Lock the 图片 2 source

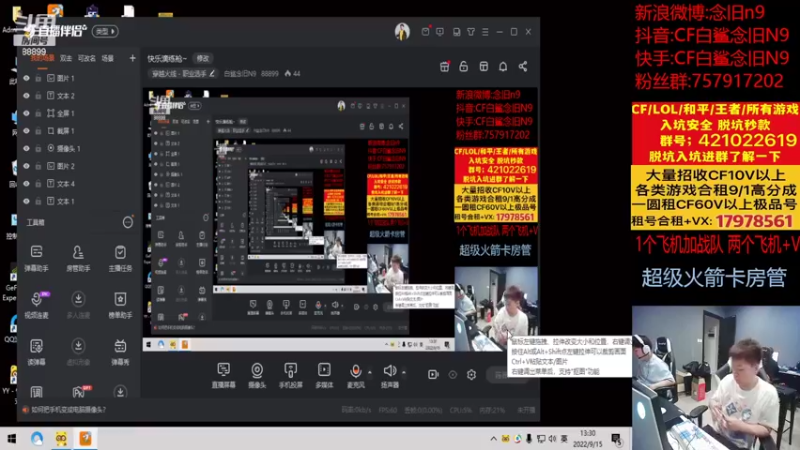(x=38, y=166)
